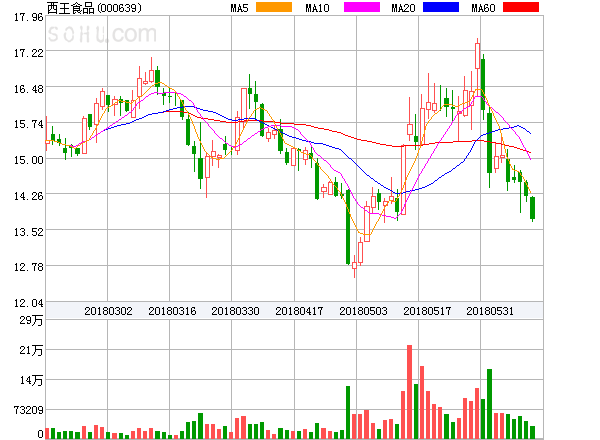This screenshot has width=600, height=440.
Task: Select the stock title 西王食品(000639)
Action: coord(94,8)
